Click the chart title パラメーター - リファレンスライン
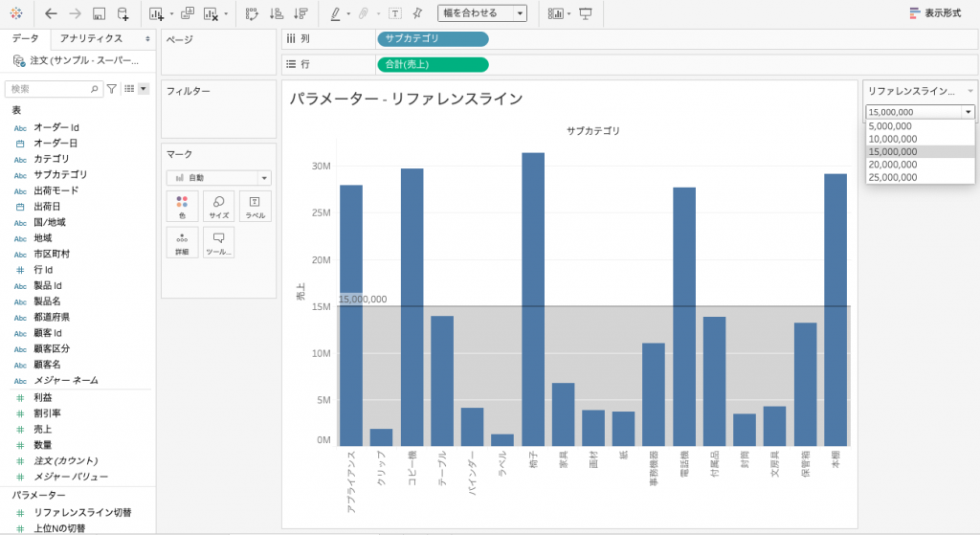The width and height of the screenshot is (980, 535). 406,99
